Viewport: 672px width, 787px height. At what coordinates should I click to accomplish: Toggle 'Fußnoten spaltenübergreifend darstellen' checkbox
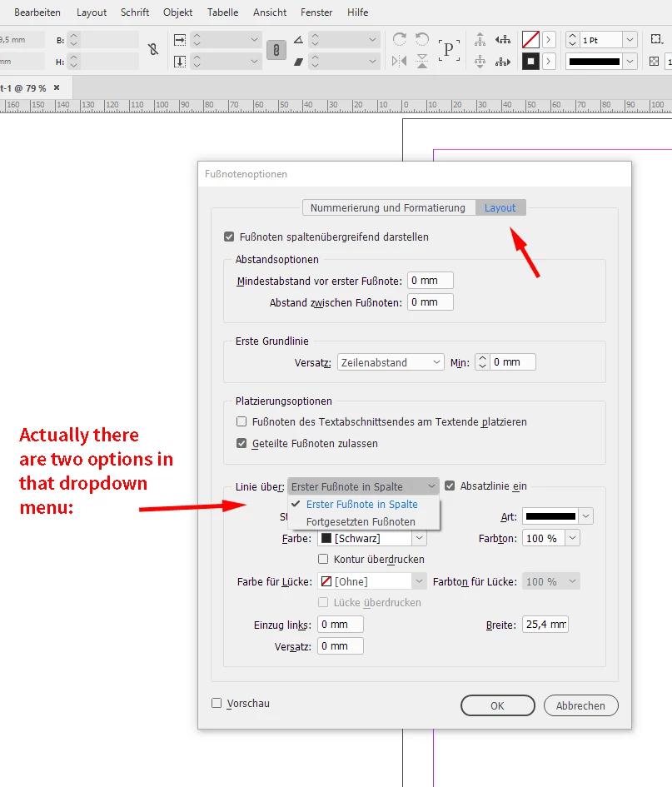pos(229,237)
